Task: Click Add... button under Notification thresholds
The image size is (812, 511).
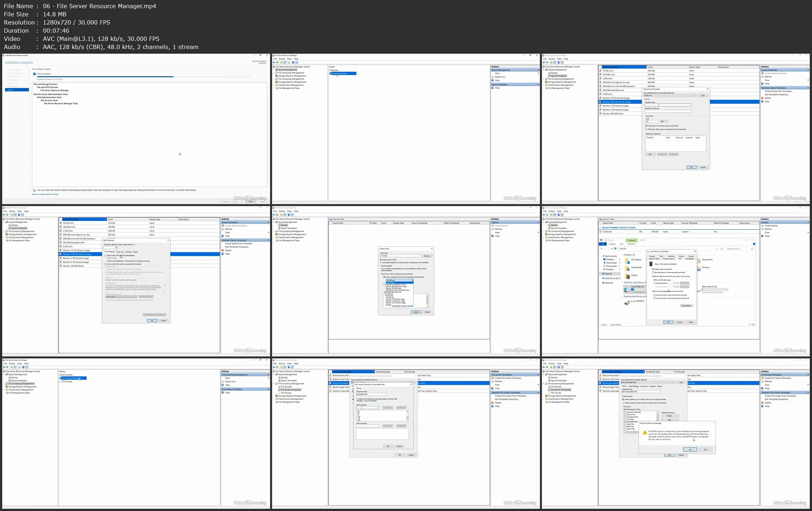Action: click(x=650, y=154)
